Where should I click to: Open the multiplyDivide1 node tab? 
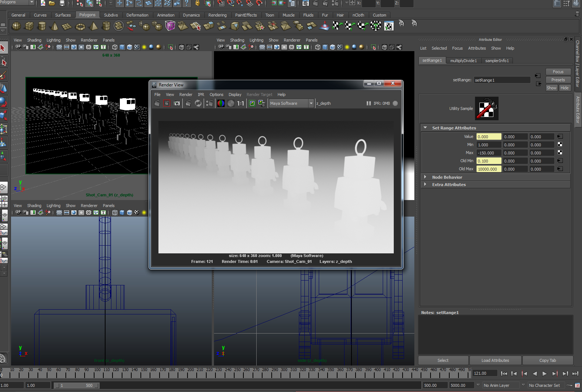463,61
